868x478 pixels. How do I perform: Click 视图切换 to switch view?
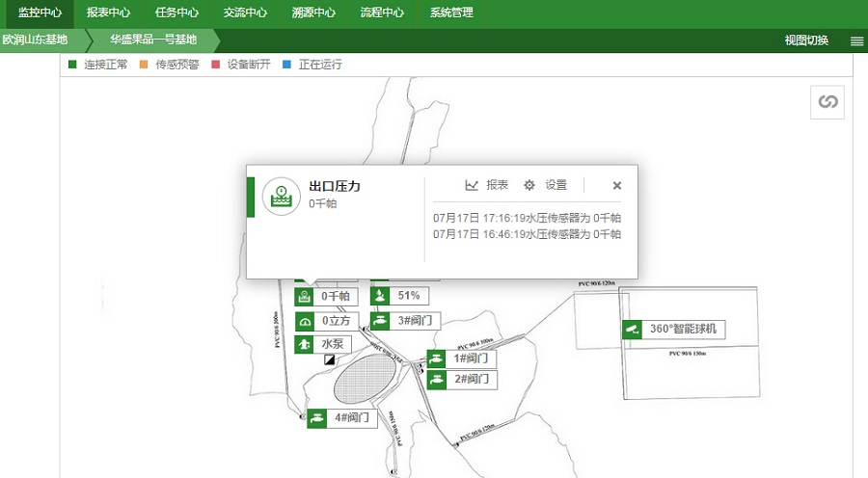[x=806, y=40]
